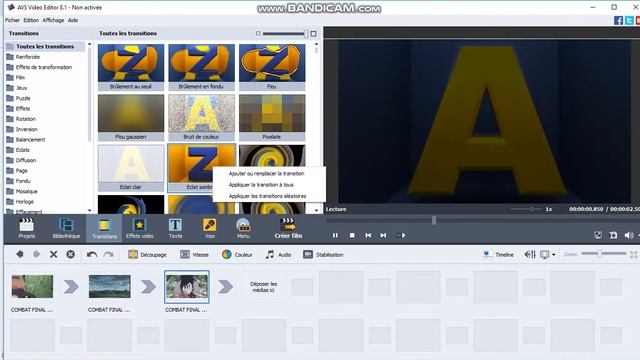Go to next frame in preview
This screenshot has width=640, height=360.
tap(383, 235)
